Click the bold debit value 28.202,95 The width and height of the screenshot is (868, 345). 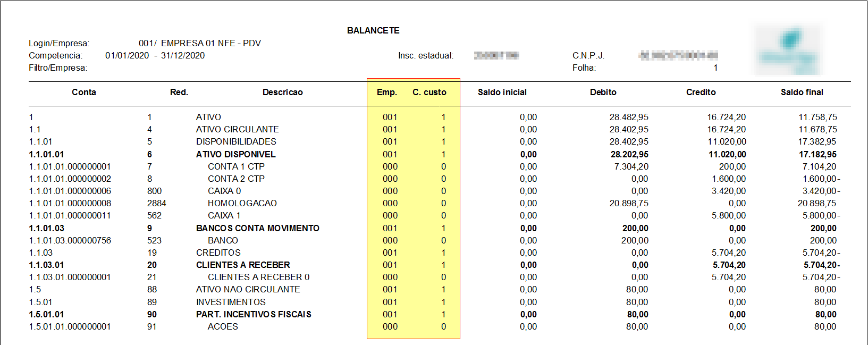[x=629, y=154]
